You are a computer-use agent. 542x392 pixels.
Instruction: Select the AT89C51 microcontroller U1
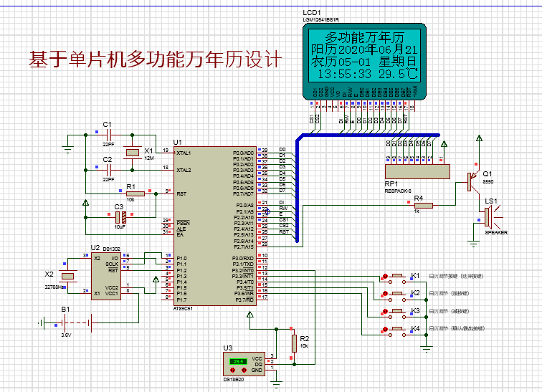coord(214,226)
